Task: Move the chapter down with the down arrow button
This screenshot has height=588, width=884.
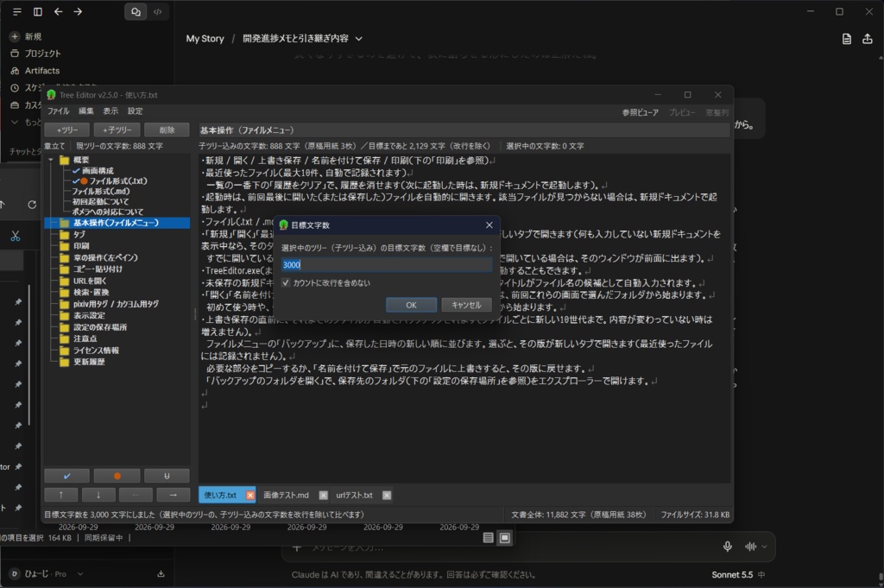Action: 98,495
